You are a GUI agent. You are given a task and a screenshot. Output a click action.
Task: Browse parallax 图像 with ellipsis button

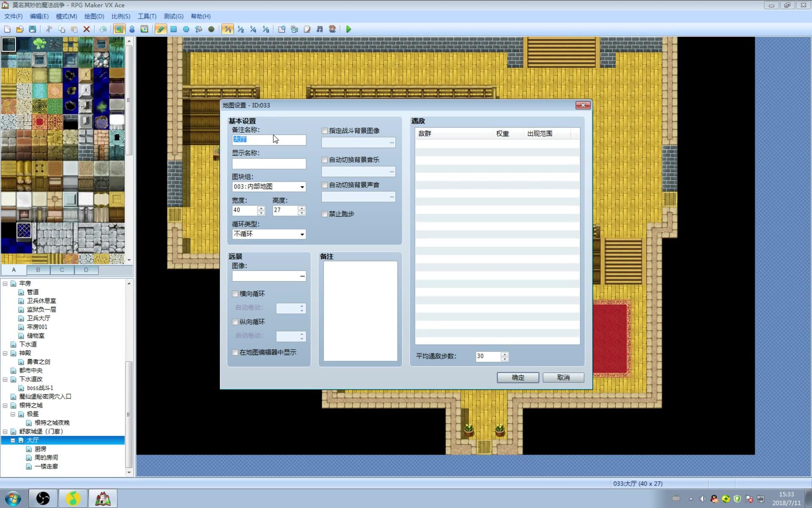(302, 276)
